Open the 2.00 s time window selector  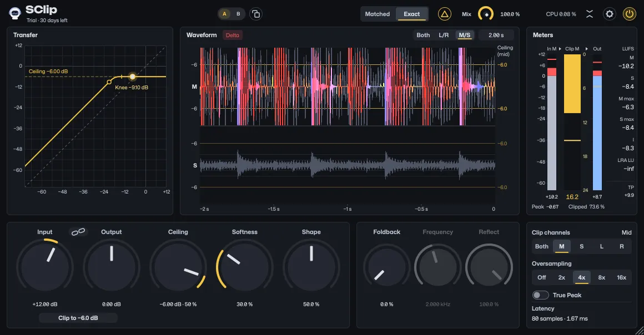pyautogui.click(x=496, y=35)
